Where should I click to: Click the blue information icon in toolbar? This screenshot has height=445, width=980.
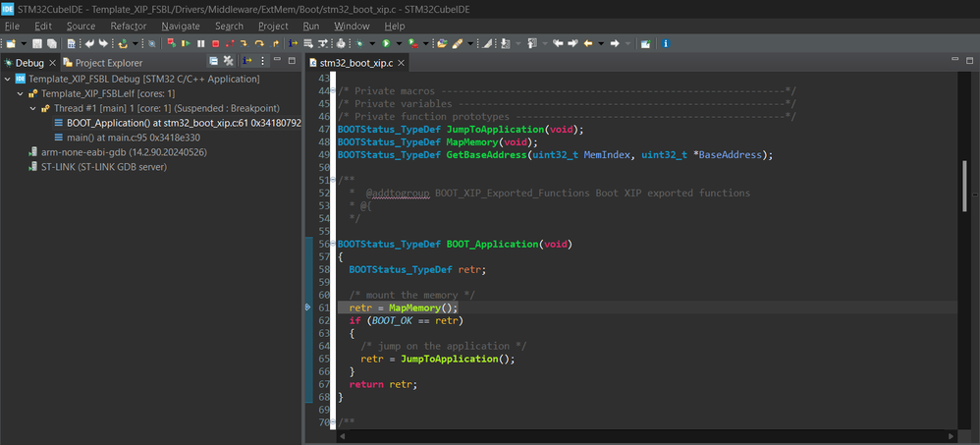point(667,43)
